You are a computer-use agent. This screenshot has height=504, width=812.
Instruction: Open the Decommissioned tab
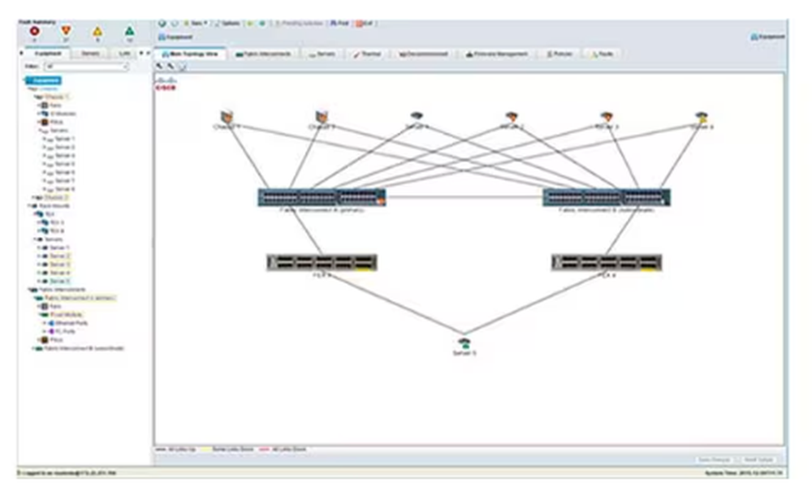(423, 54)
